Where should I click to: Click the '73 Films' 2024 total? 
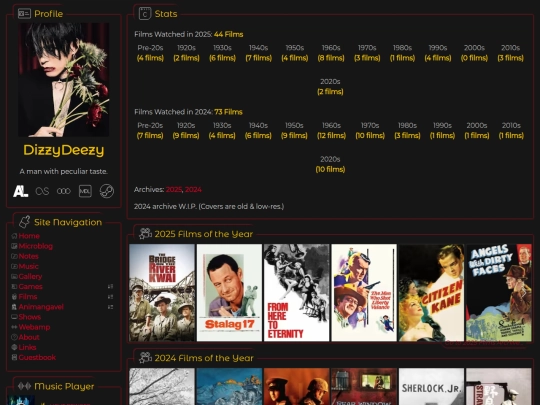pyautogui.click(x=228, y=112)
